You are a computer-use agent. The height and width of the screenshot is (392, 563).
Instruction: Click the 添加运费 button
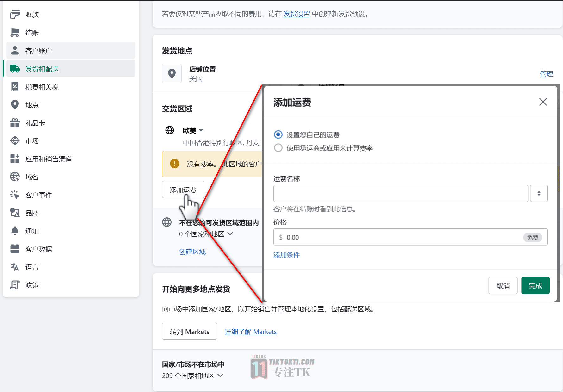(183, 190)
